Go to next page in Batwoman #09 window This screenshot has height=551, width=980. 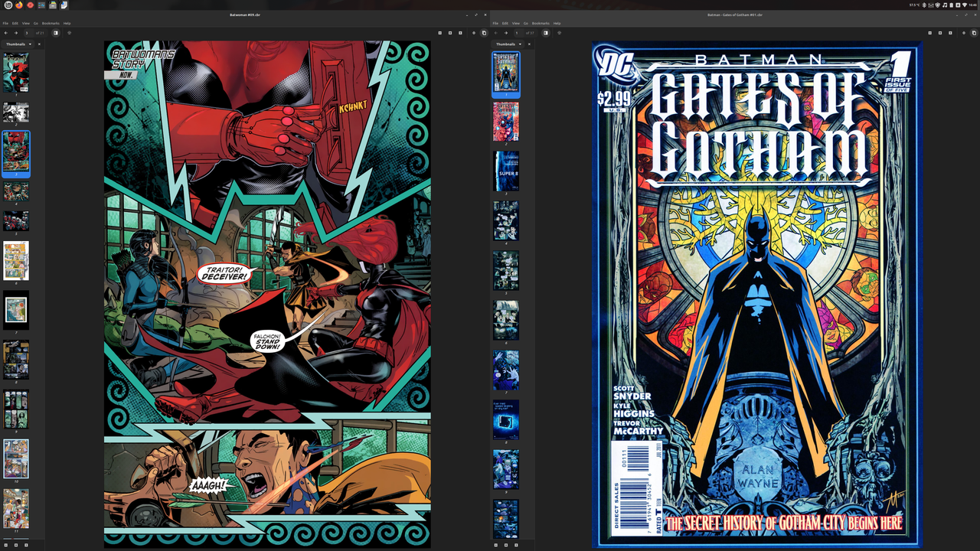click(x=16, y=33)
